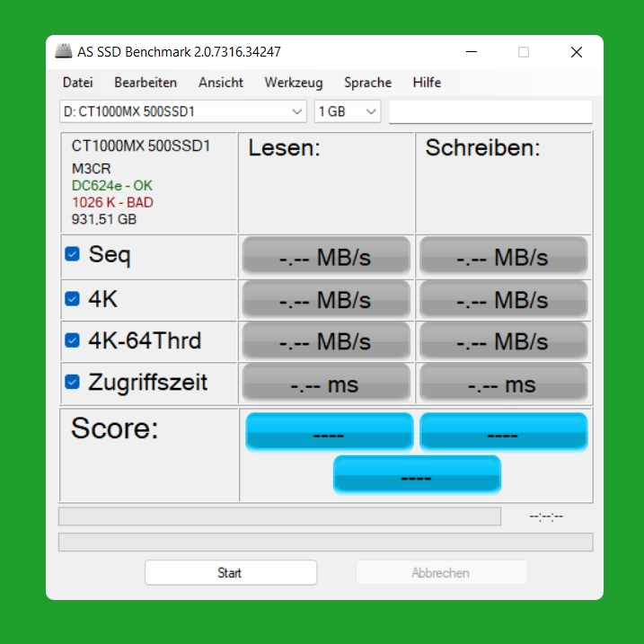The image size is (644, 644).
Task: Click the Score: label
Action: 115,428
